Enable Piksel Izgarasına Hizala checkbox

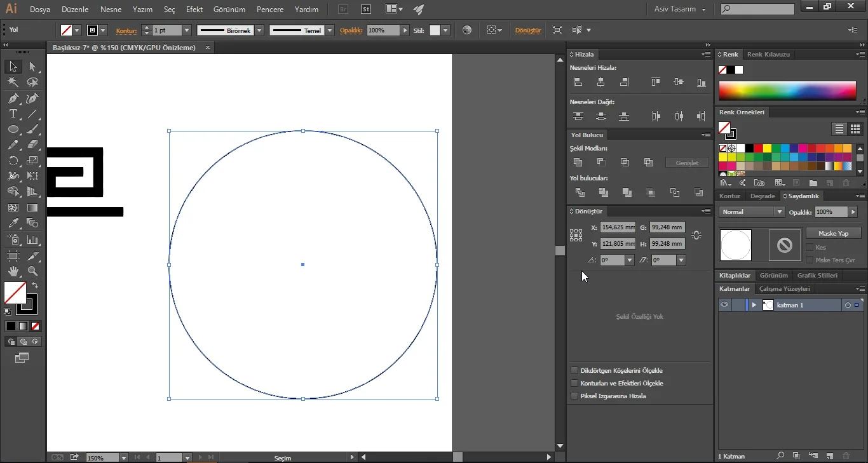574,396
